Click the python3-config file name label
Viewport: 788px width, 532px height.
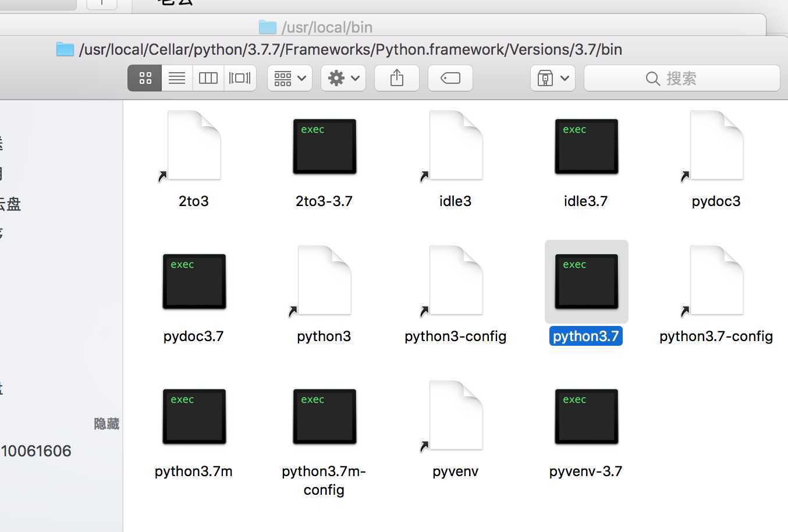pyautogui.click(x=456, y=336)
